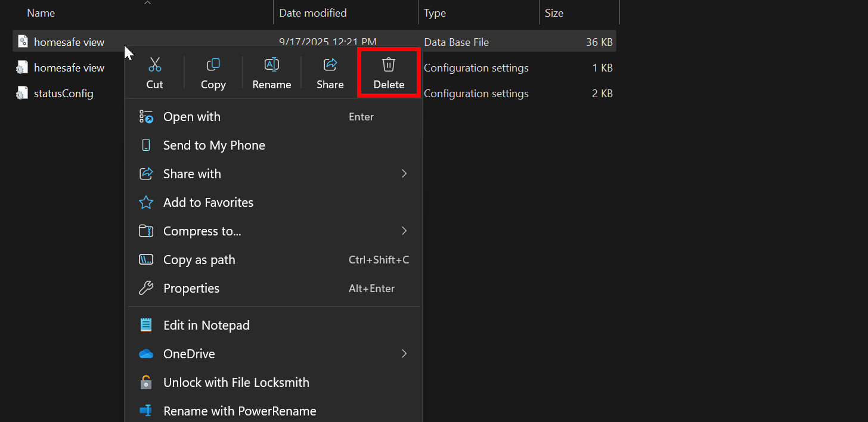This screenshot has width=868, height=422.
Task: Open Properties from the context menu
Action: coord(191,288)
